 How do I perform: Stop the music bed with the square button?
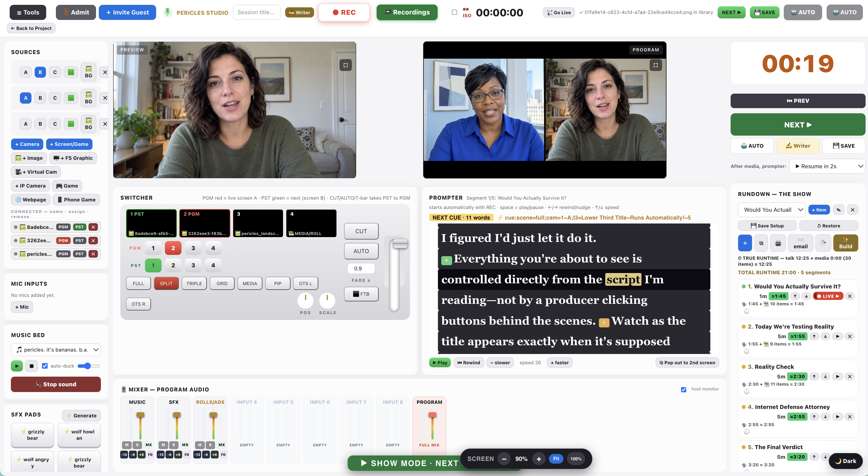32,366
